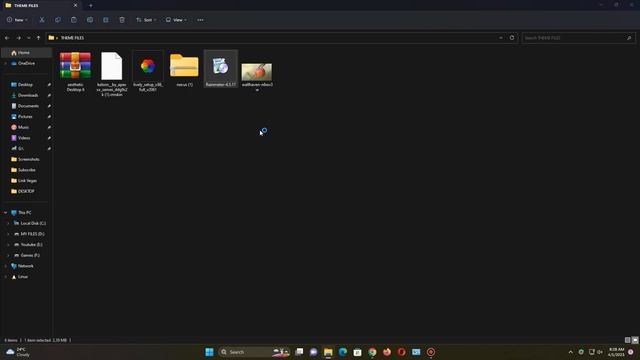Collapse the This PC tree node
The image size is (640, 360).
5,213
